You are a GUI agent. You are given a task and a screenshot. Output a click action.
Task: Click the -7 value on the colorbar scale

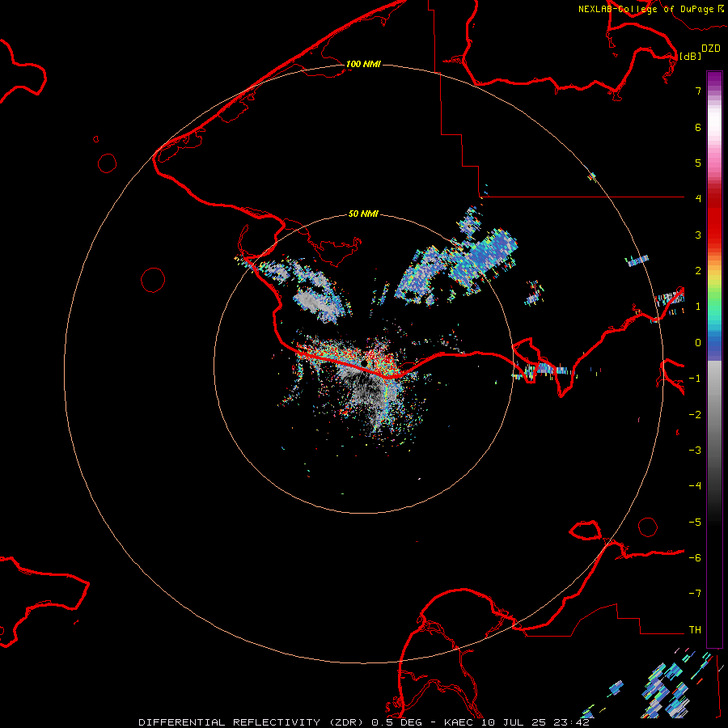[x=695, y=594]
